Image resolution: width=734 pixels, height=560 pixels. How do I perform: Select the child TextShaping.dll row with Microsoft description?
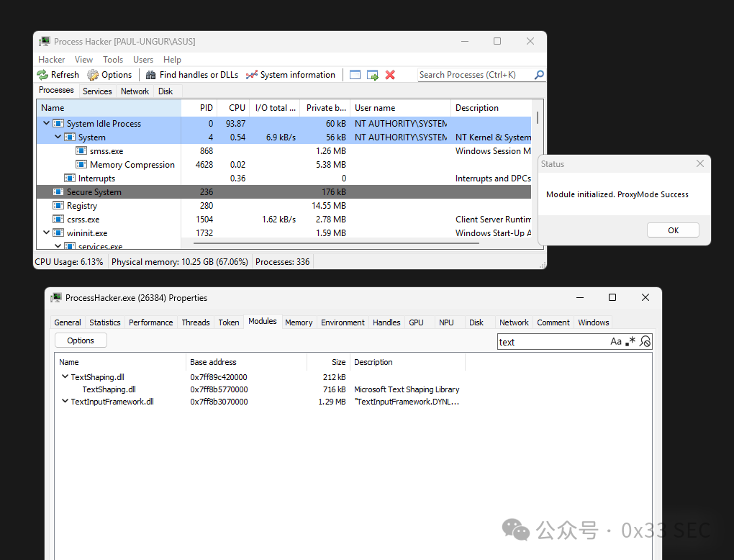pos(353,389)
